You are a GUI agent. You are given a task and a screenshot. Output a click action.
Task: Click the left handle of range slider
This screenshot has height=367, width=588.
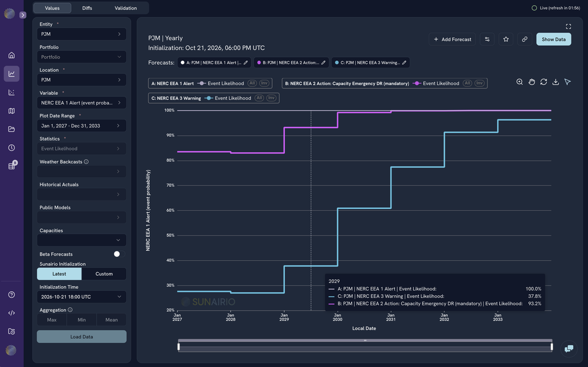(x=179, y=347)
